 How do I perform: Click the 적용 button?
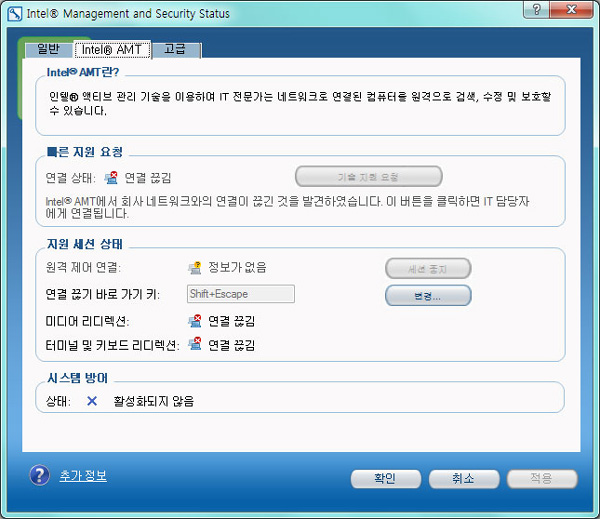[x=542, y=478]
